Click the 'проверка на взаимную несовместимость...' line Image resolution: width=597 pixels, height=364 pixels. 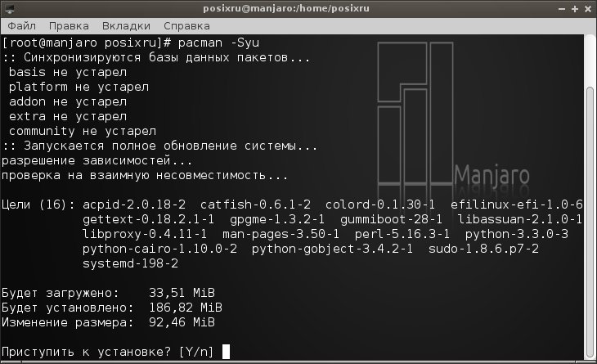coord(145,175)
